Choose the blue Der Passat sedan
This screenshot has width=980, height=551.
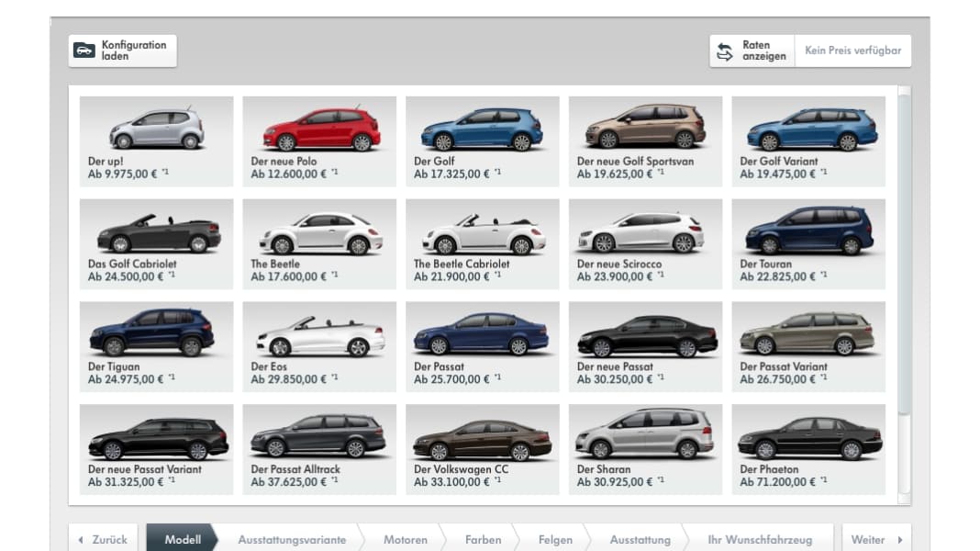tap(483, 346)
